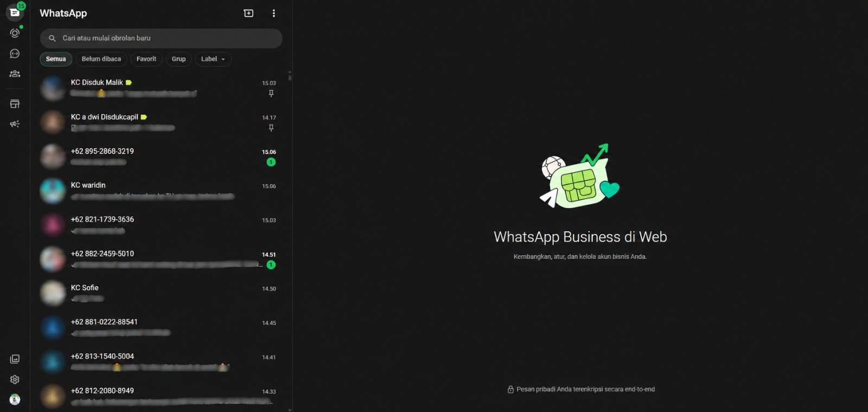Click the lock icon by encryption notice
Viewport: 868px width, 412px height.
[510, 389]
